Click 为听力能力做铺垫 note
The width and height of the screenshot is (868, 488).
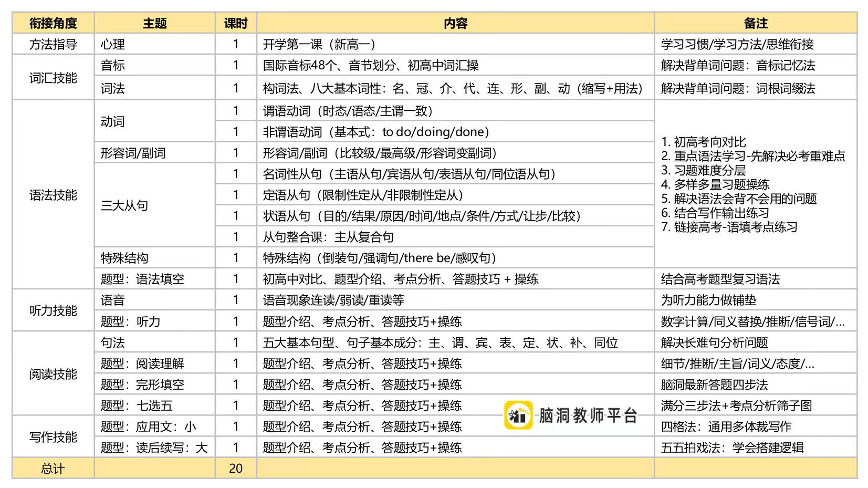pos(756,299)
